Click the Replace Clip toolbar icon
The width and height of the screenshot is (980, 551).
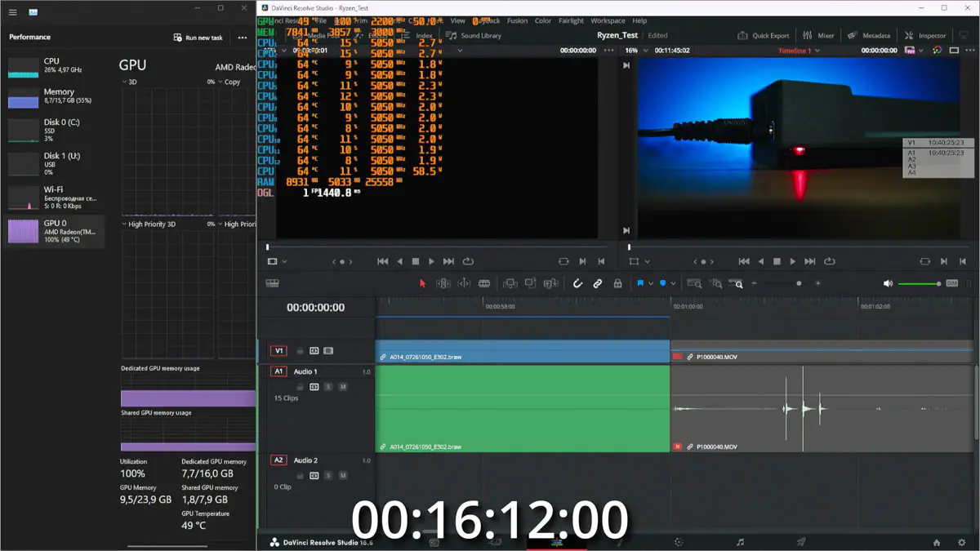[x=551, y=283]
